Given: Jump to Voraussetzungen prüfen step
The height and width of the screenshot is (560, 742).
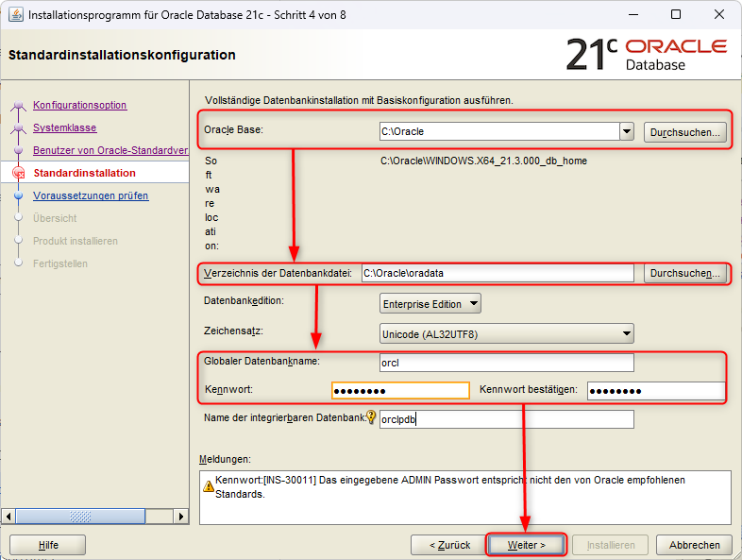Looking at the screenshot, I should tap(91, 195).
